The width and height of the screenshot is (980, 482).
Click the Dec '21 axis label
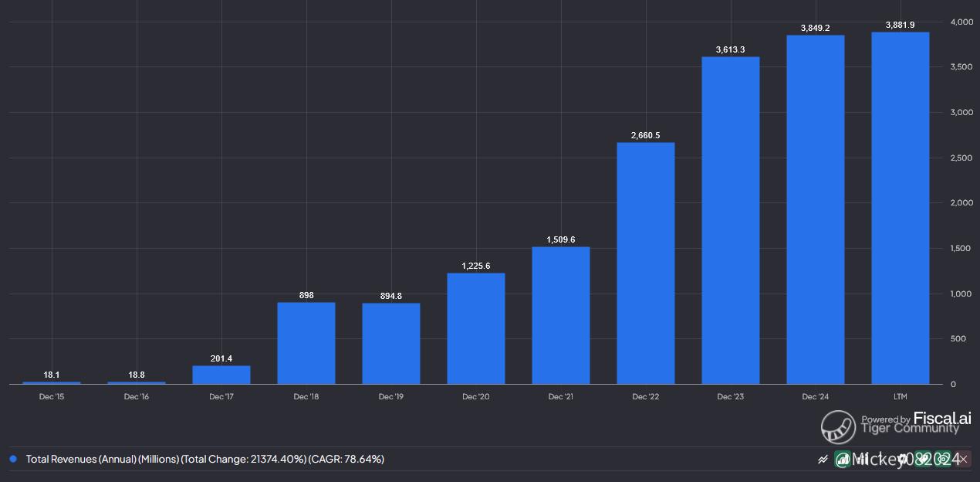[x=561, y=397]
